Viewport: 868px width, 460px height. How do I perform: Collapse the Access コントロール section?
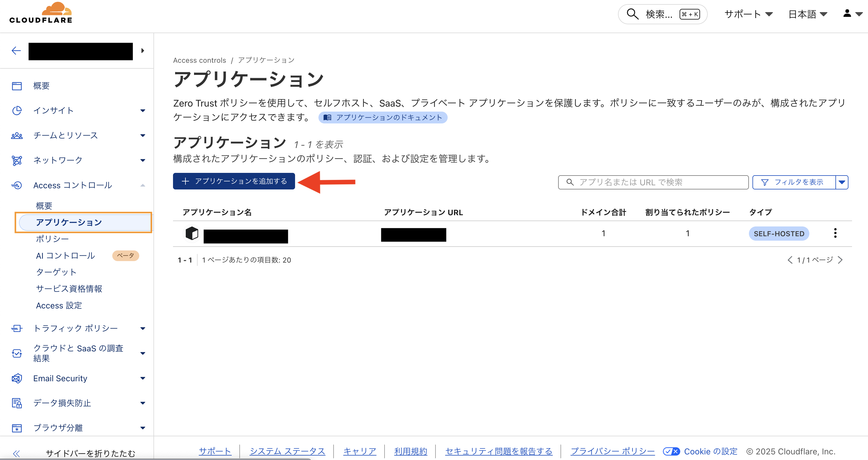[142, 185]
